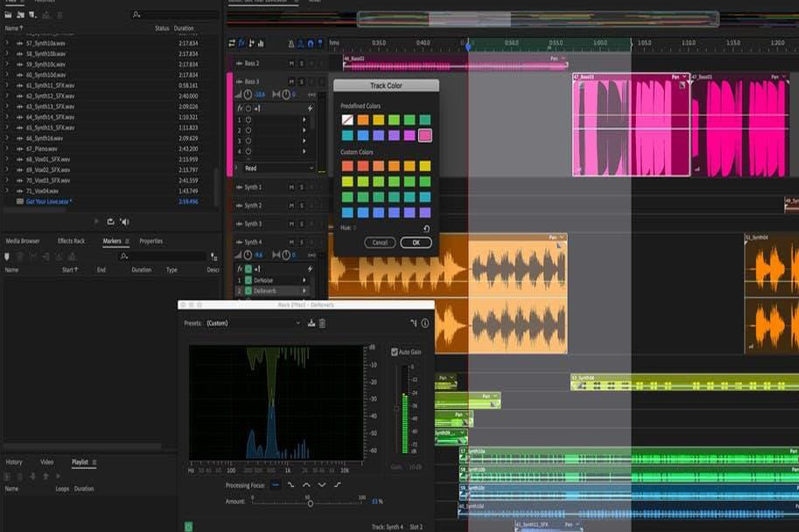This screenshot has width=799, height=532.
Task: Cancel the Track Color dialog
Action: (x=380, y=243)
